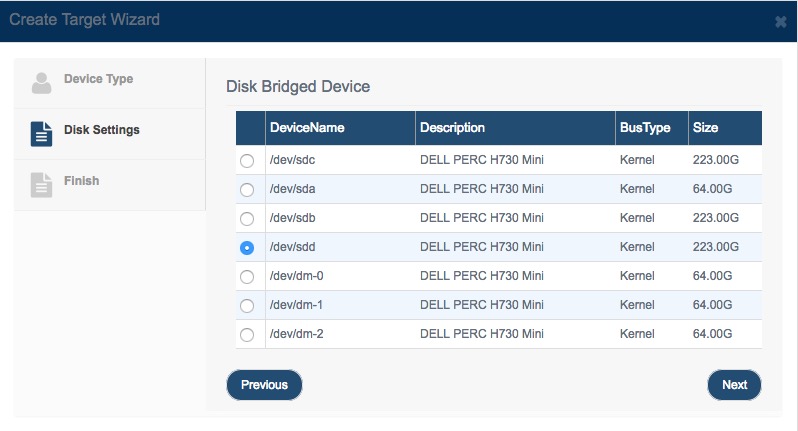Select the /dev/dm-1 radio button
This screenshot has width=798, height=431.
click(x=247, y=306)
